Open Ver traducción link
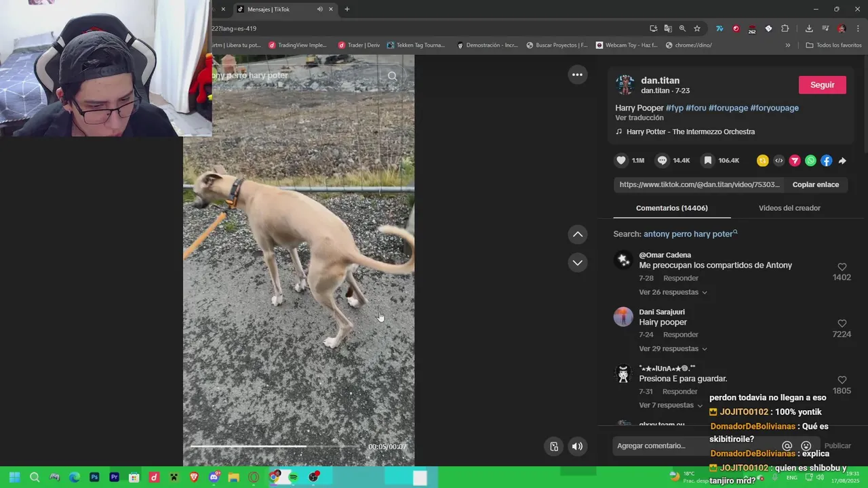The image size is (868, 488). [x=639, y=118]
